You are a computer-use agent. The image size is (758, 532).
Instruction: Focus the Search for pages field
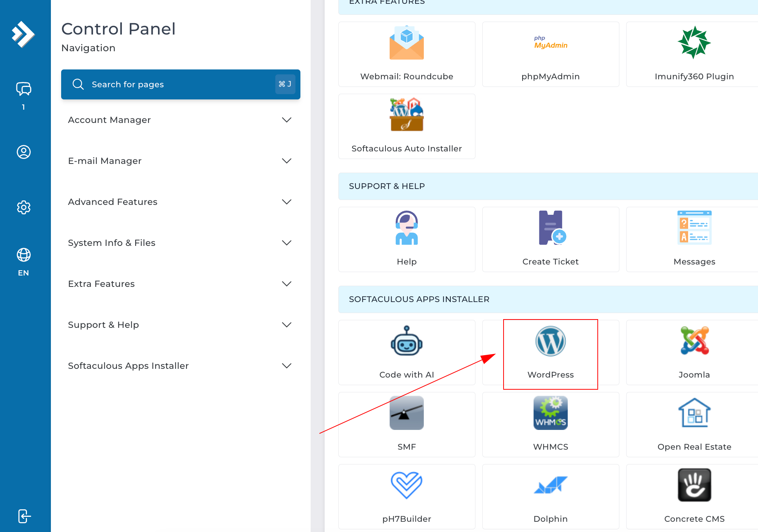pos(181,84)
